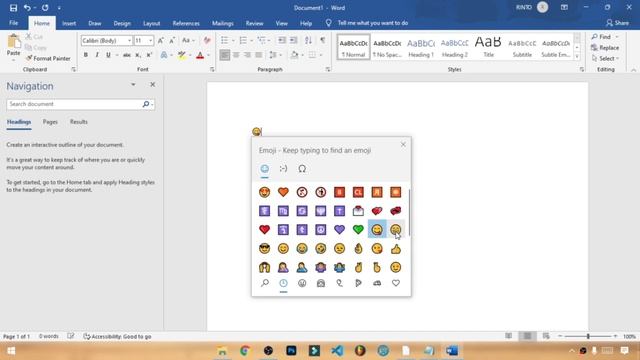Toggle align left
The height and width of the screenshot is (360, 640).
(224, 55)
